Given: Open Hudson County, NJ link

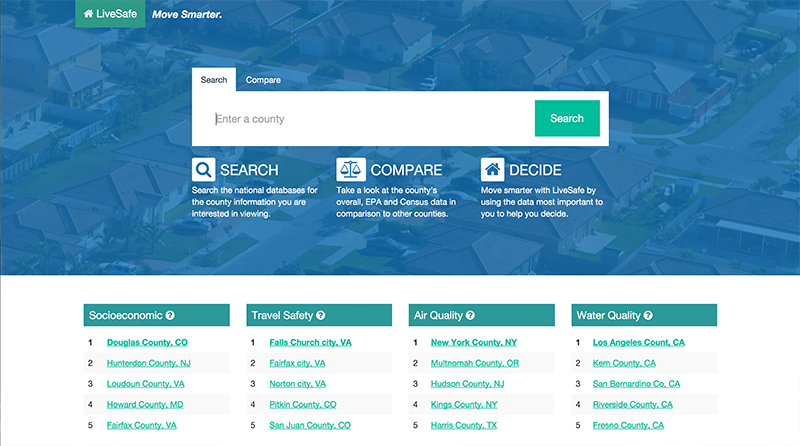Looking at the screenshot, I should 467,384.
